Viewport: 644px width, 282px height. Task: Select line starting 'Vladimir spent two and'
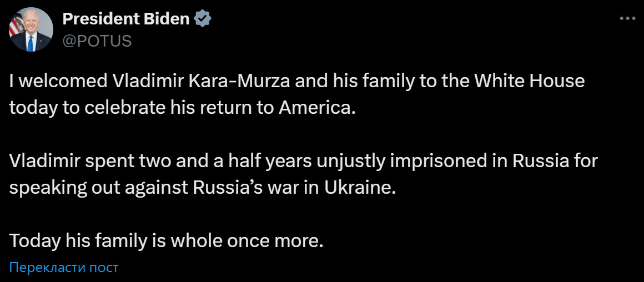pos(303,162)
